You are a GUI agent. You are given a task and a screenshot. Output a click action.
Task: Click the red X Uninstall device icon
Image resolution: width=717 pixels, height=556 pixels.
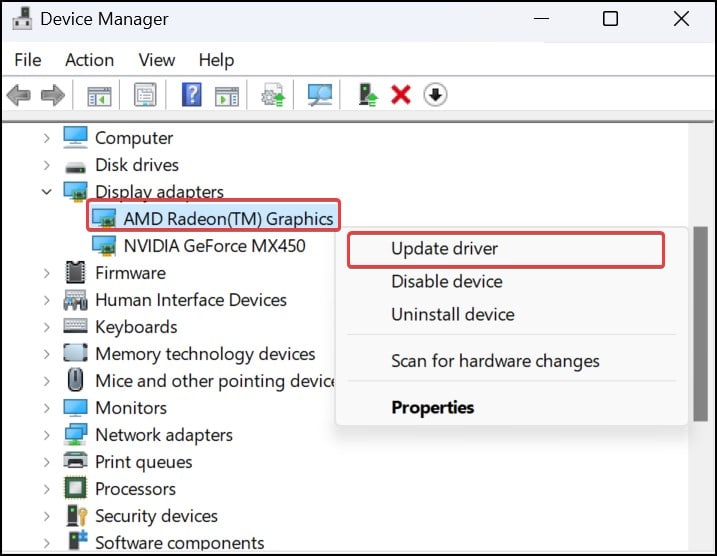401,95
